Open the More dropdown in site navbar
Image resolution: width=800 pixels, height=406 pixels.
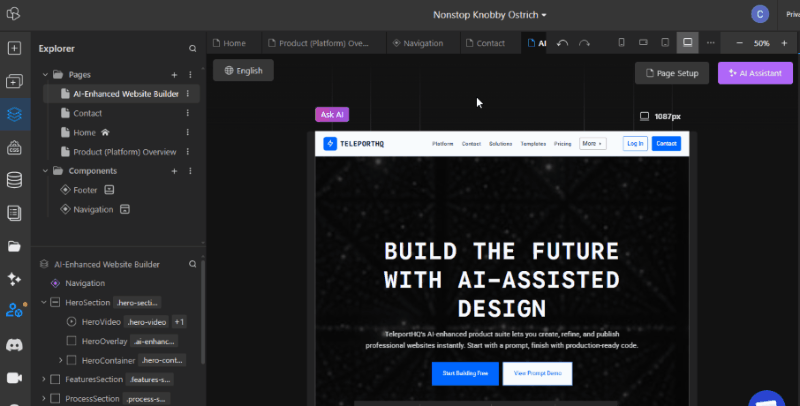(x=592, y=144)
